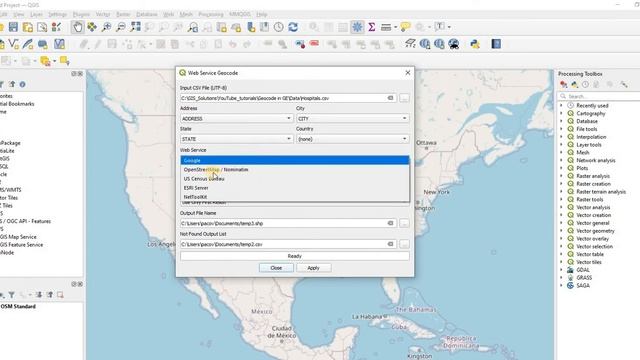Open Show Layout Manager icon
The image size is (640, 360).
point(42,27)
